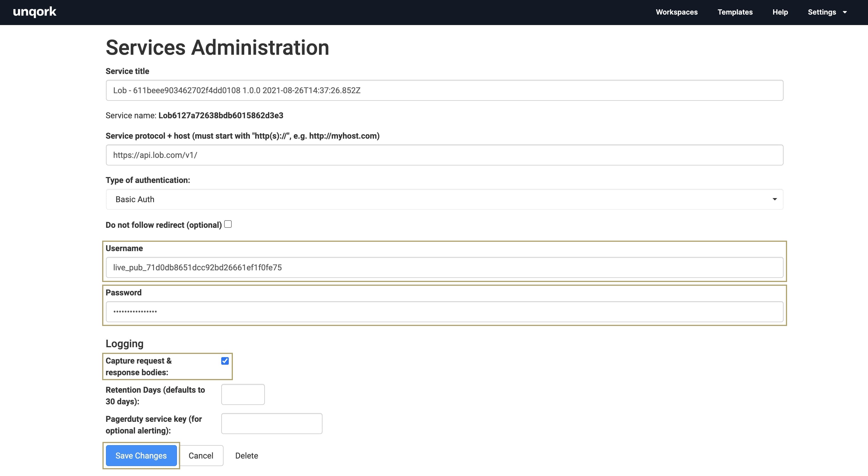This screenshot has width=868, height=476.
Task: Click the Password input field
Action: 444,311
